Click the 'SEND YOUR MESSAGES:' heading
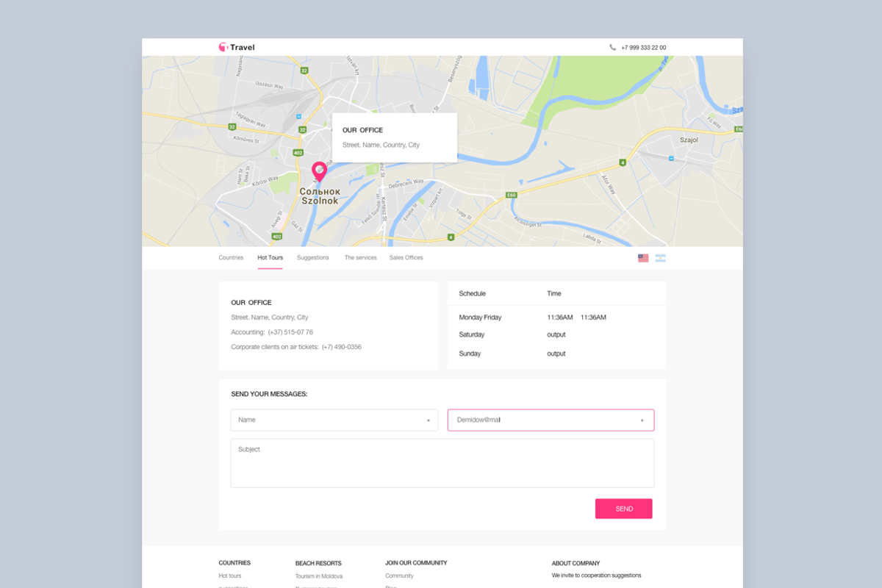This screenshot has width=882, height=588. [269, 394]
